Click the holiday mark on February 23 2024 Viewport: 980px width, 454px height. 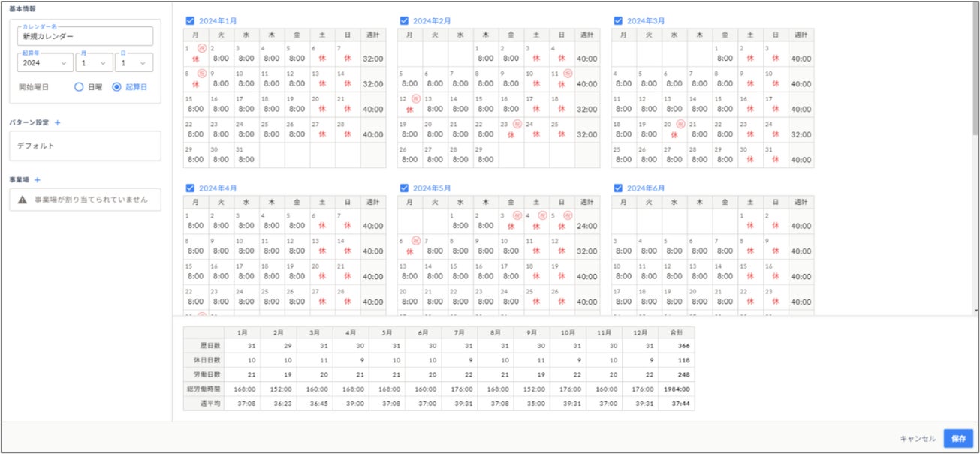pos(516,125)
